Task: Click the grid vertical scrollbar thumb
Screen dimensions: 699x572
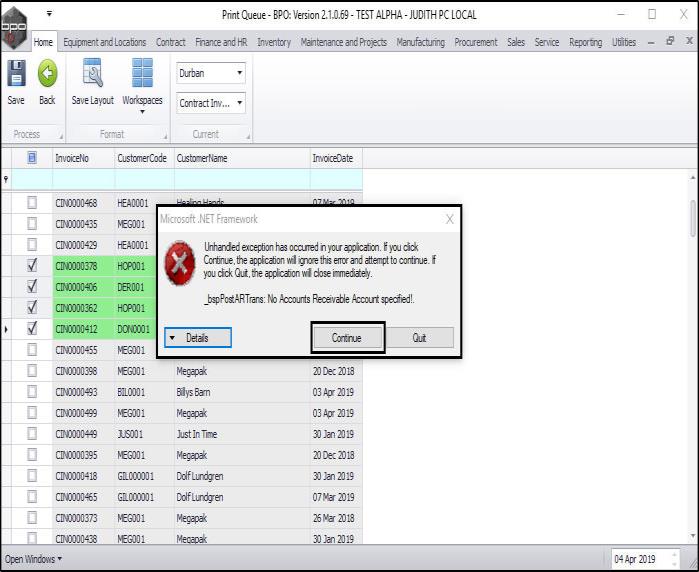Action: click(693, 218)
